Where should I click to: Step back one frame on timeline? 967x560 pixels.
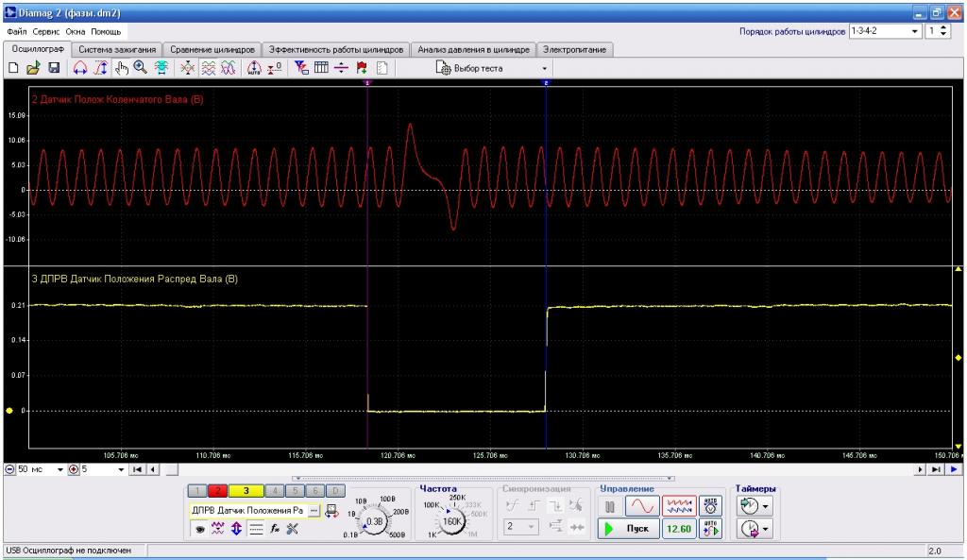152,469
